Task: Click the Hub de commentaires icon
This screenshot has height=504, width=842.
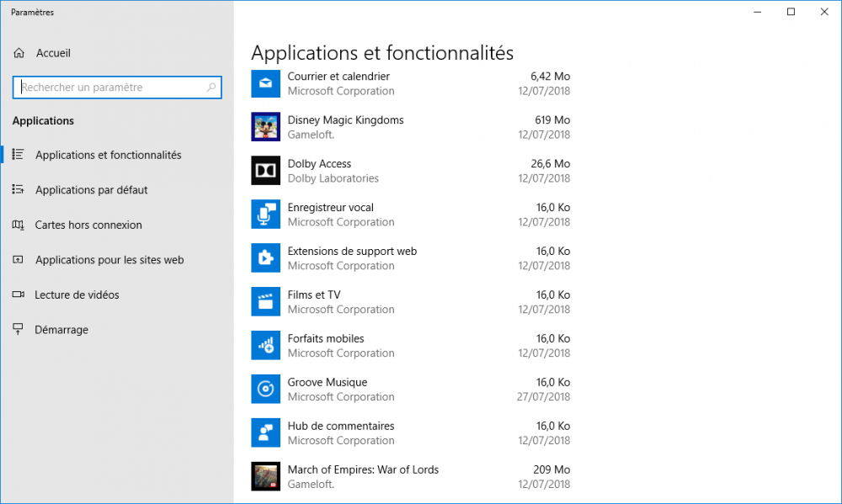Action: 265,433
